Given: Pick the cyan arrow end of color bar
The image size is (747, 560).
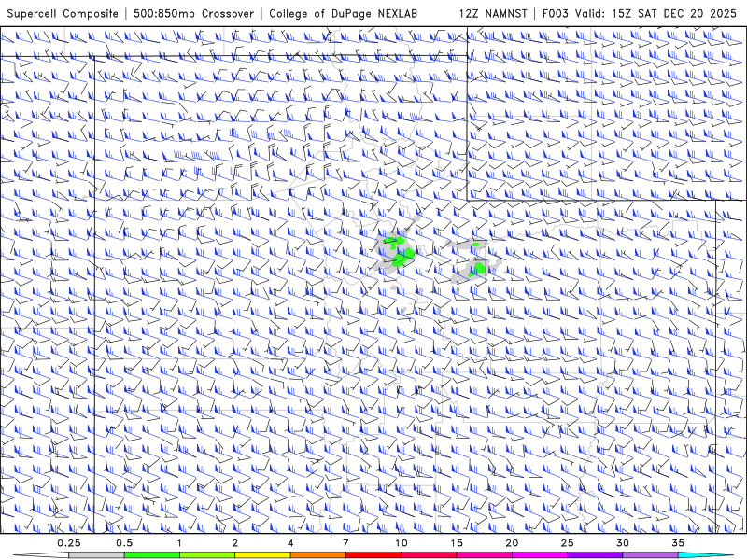Looking at the screenshot, I should pyautogui.click(x=706, y=555).
